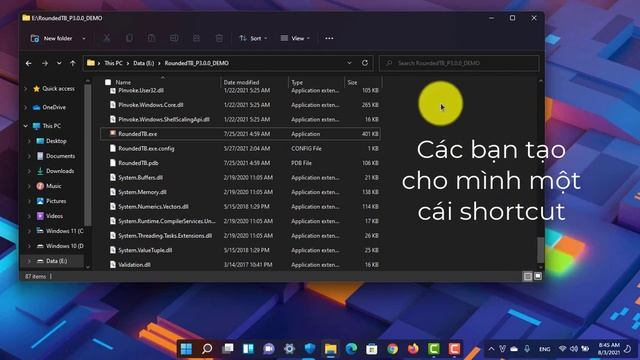Select Windows 11 (C:) drive in sidebar
The width and height of the screenshot is (640, 360).
64,231
